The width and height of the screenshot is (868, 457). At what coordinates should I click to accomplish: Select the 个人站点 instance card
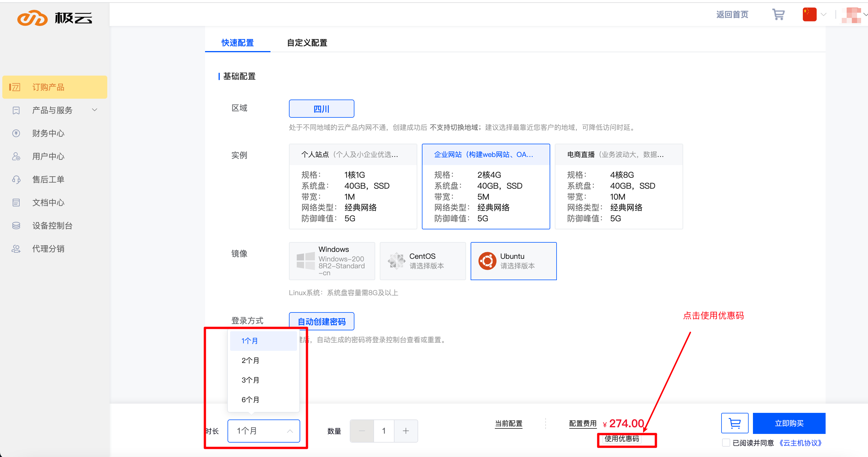coord(352,186)
